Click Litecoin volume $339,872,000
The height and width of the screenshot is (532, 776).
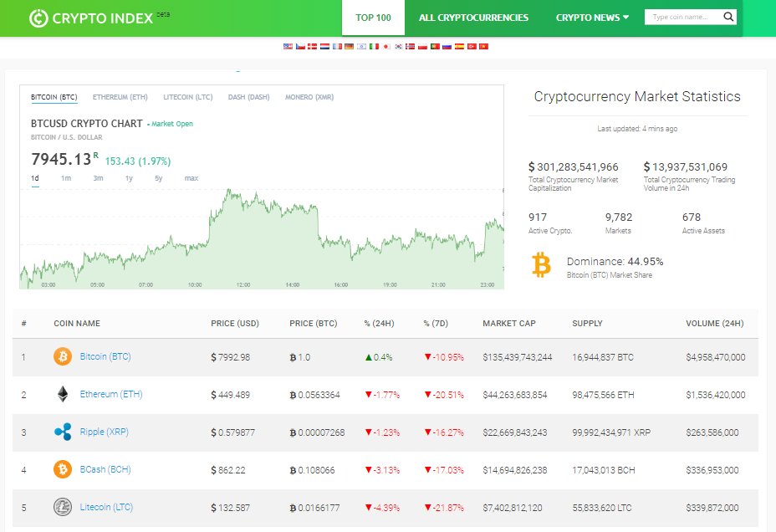pyautogui.click(x=712, y=508)
